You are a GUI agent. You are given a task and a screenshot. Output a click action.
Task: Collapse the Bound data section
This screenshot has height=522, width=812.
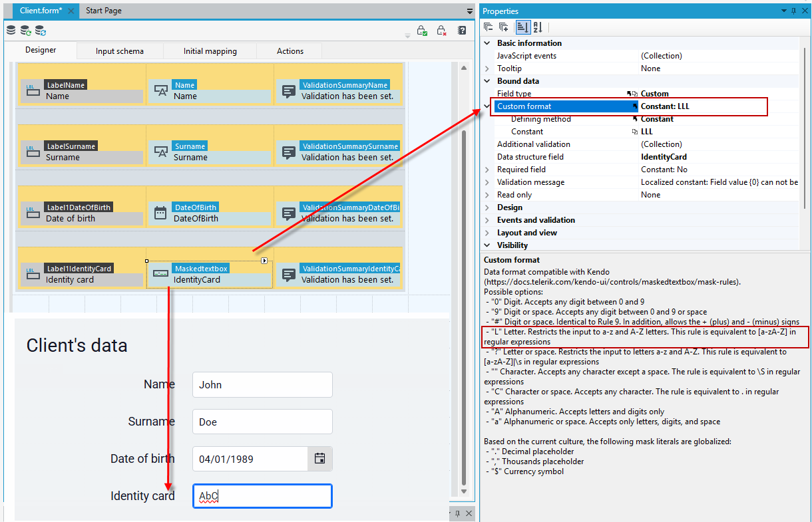[488, 81]
